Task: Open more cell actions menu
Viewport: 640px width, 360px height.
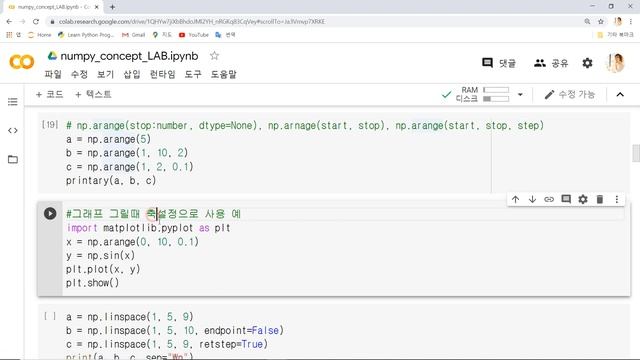Action: 617,199
